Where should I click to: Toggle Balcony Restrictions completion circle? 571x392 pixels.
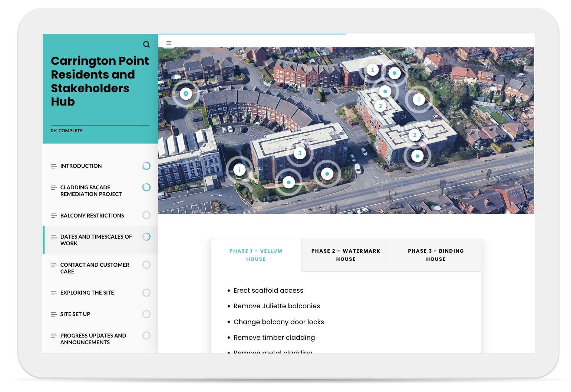(146, 215)
